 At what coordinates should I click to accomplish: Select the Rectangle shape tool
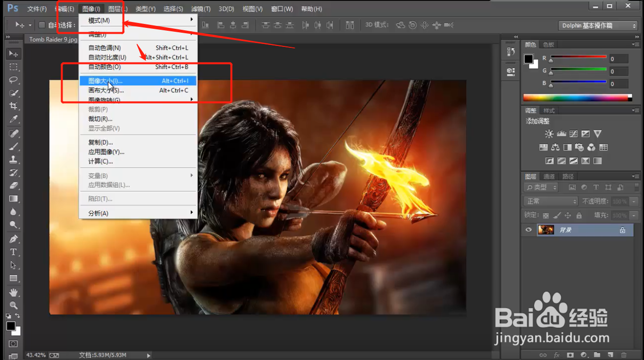(14, 278)
